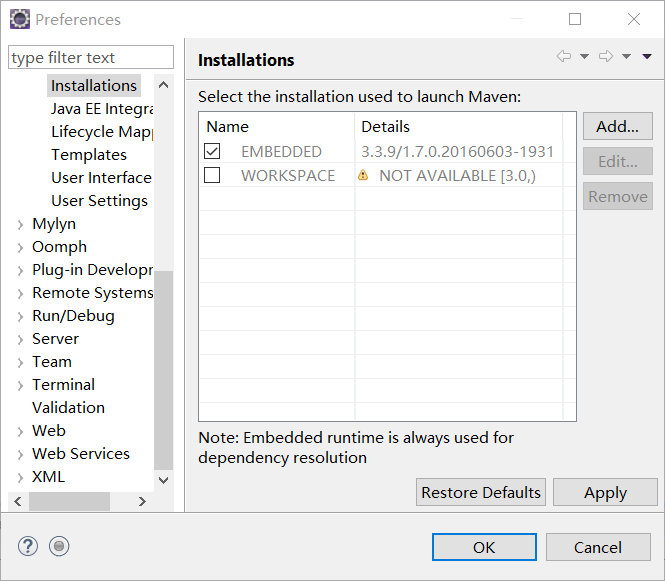Screen dimensions: 665x581
Task: Click horizontal scroll right arrow
Action: (x=142, y=501)
